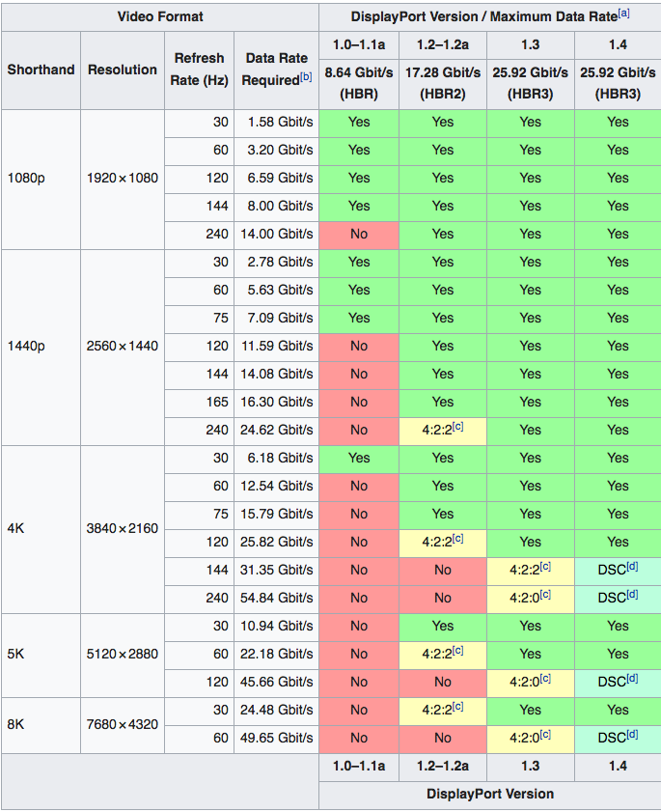Click the '3.20 Gbit/s' data rate cell

(x=276, y=152)
